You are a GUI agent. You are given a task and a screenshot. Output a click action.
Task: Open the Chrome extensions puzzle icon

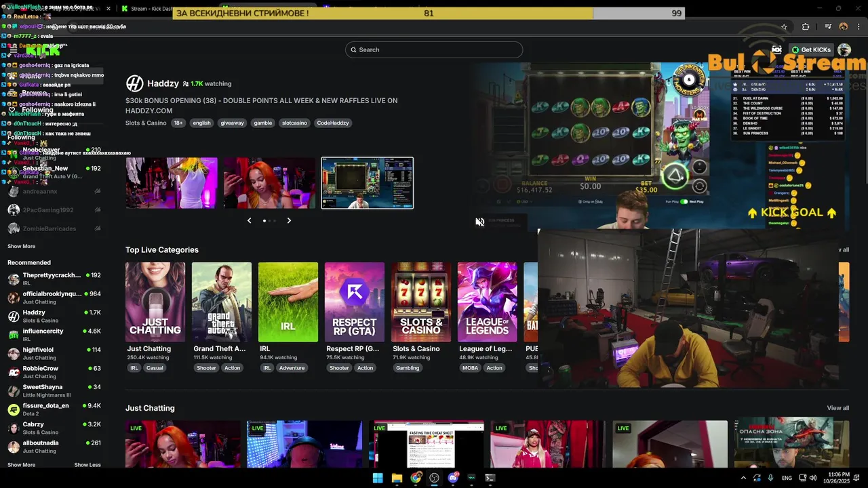806,26
